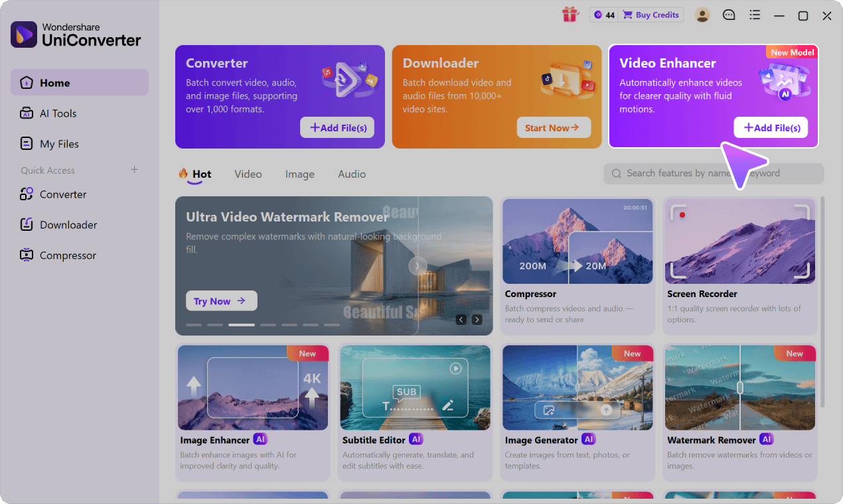Viewport: 843px width, 504px height.
Task: Click the New Model badge
Action: [793, 52]
